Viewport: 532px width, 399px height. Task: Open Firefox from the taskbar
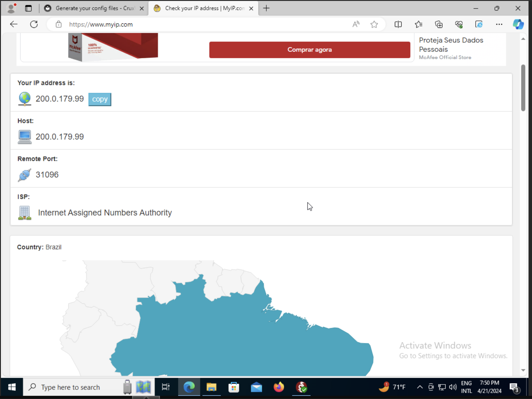click(x=279, y=387)
